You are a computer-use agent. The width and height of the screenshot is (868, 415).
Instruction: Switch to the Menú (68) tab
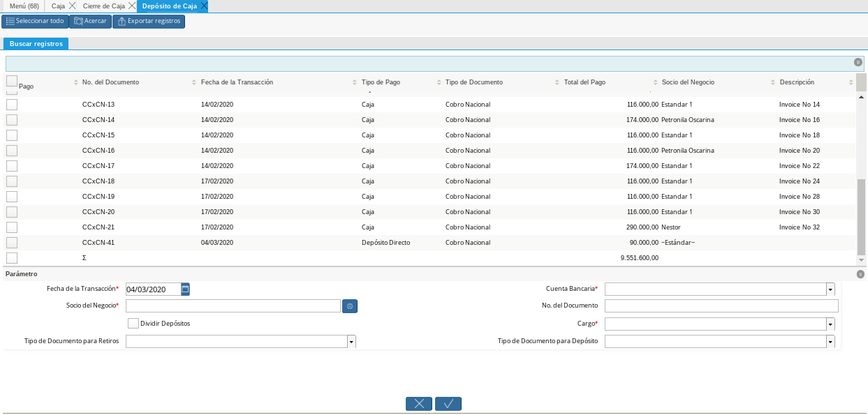(24, 6)
